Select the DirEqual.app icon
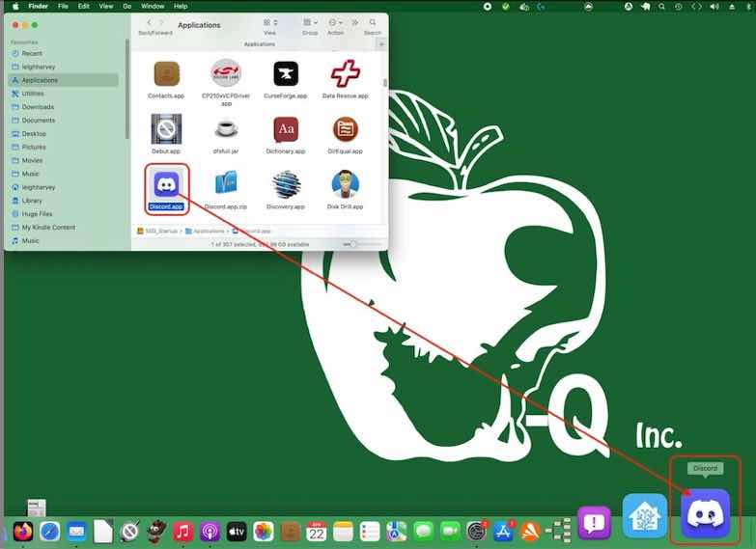This screenshot has width=756, height=549. 346,129
